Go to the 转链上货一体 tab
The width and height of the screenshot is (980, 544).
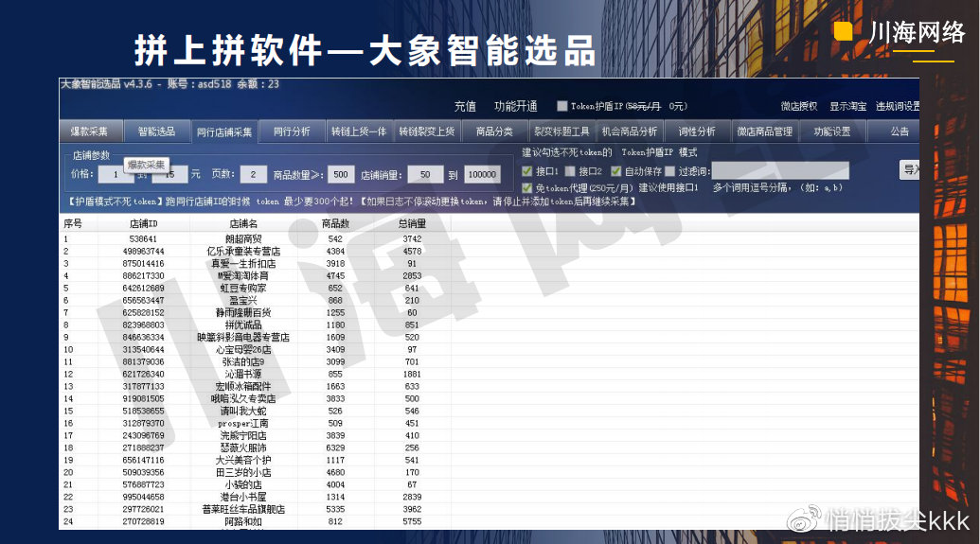pyautogui.click(x=359, y=132)
